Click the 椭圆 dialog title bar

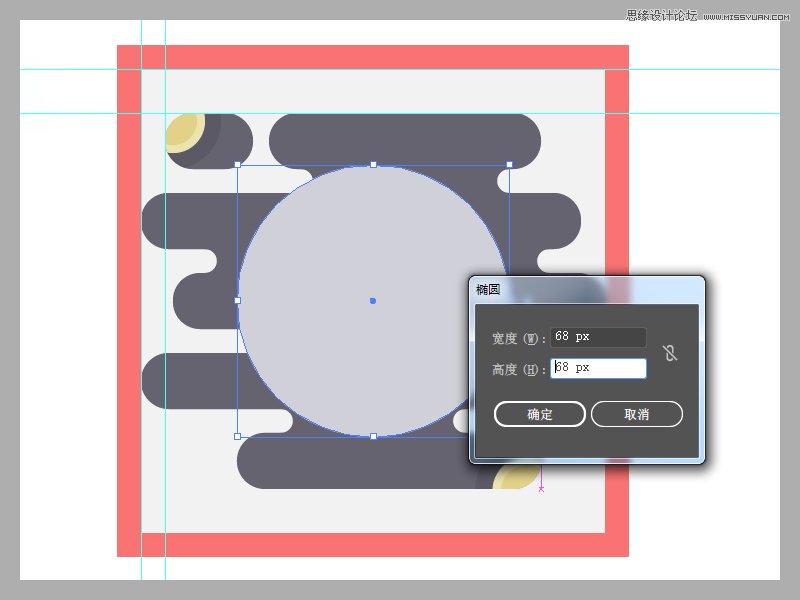(587, 289)
